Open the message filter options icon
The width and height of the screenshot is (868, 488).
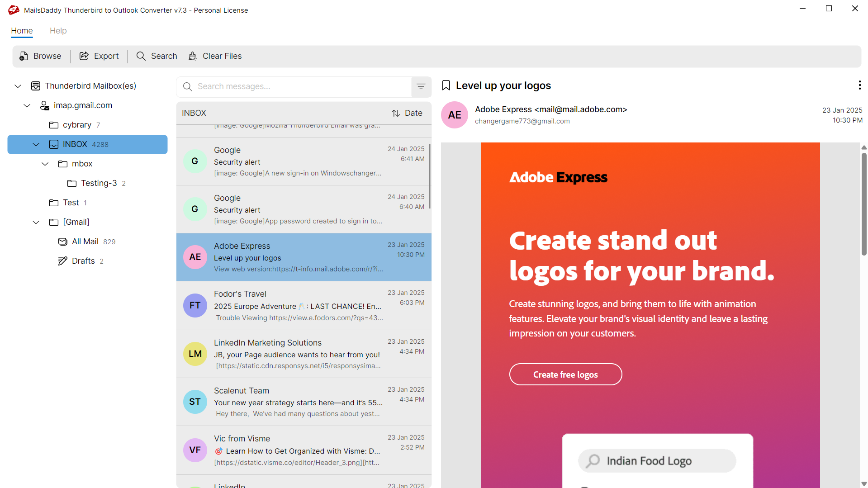pyautogui.click(x=421, y=86)
